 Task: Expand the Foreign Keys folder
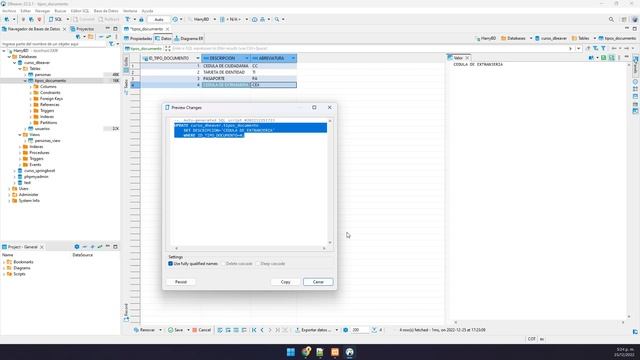click(x=31, y=98)
